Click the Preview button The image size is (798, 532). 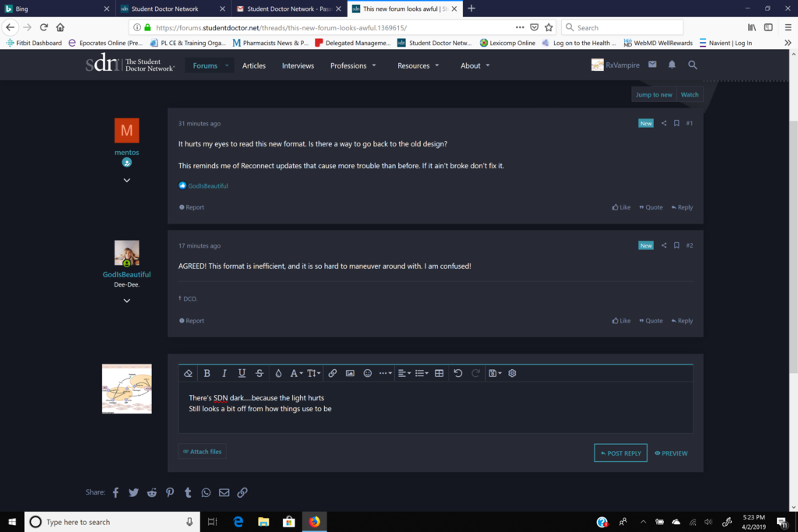(671, 453)
